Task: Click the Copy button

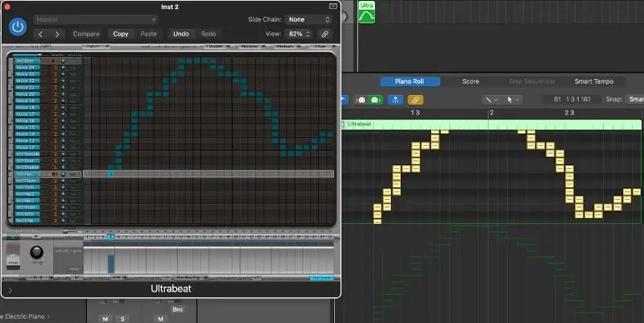Action: pos(120,34)
